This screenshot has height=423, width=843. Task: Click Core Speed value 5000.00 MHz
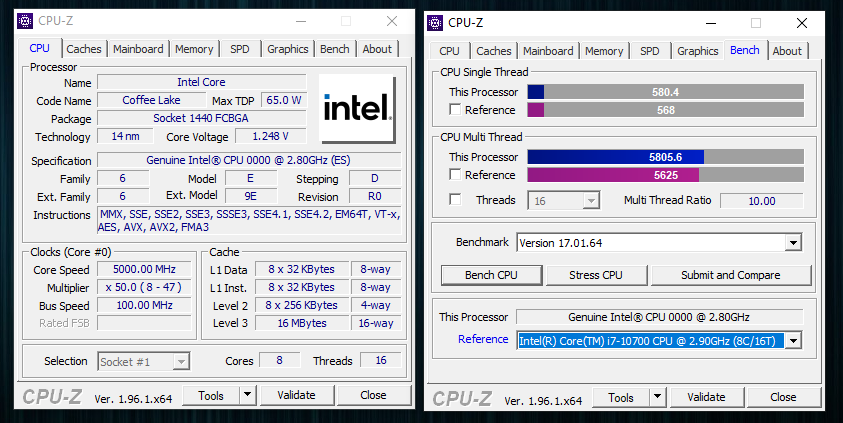click(144, 269)
